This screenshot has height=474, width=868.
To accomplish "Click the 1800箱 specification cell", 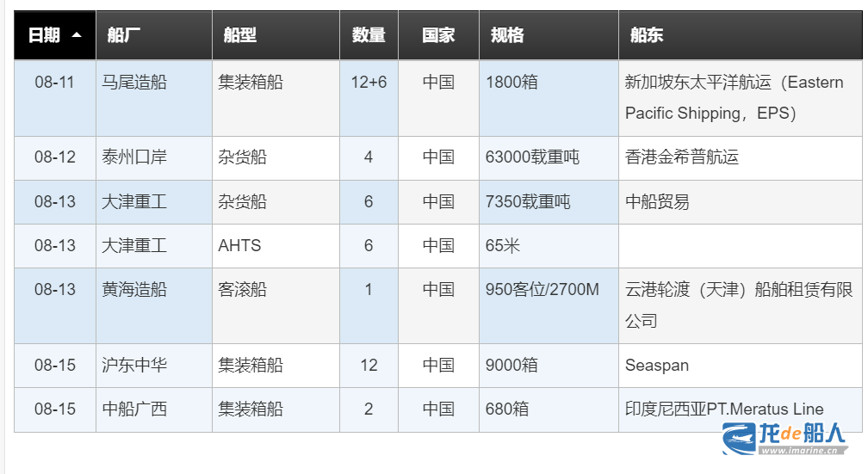I will (x=549, y=98).
